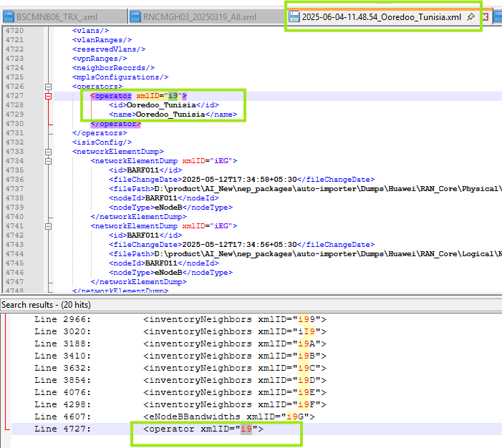The height and width of the screenshot is (448, 502).
Task: Click the disk icon on RNCMGH03_20250319_All.xml tab
Action: pos(135,16)
